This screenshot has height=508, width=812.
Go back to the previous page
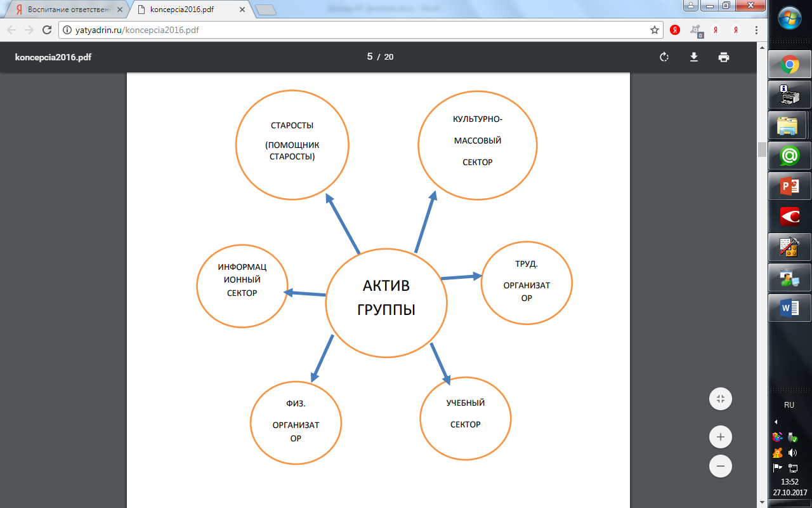pos(11,30)
